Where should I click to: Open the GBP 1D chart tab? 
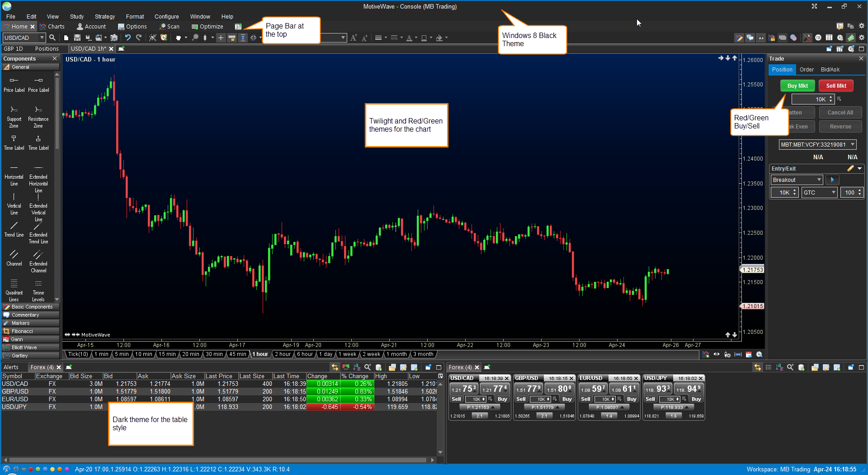point(14,49)
